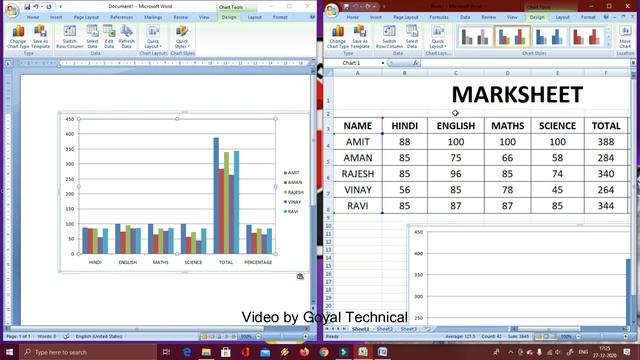Open the Excel Name Box dropdown arrow
Screen dimensions: 640x360
383,63
